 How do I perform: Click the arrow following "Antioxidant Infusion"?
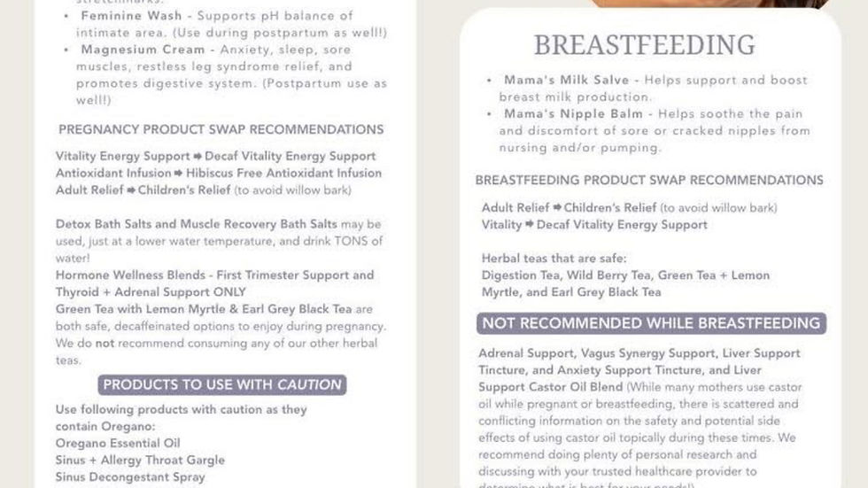click(178, 174)
